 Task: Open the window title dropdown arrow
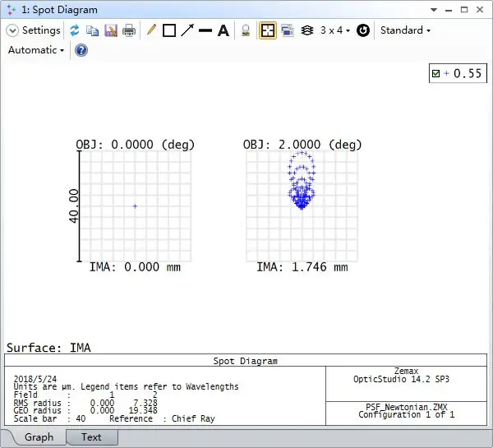point(434,10)
